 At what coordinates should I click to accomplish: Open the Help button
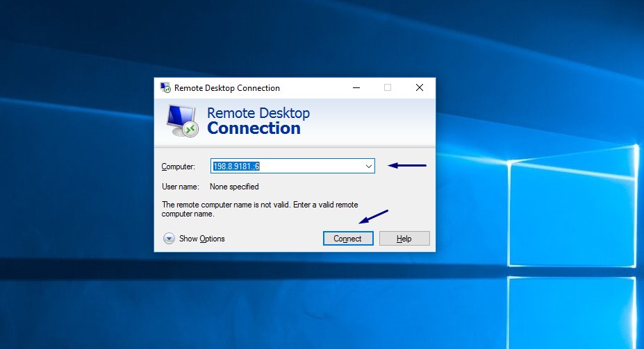(x=404, y=238)
